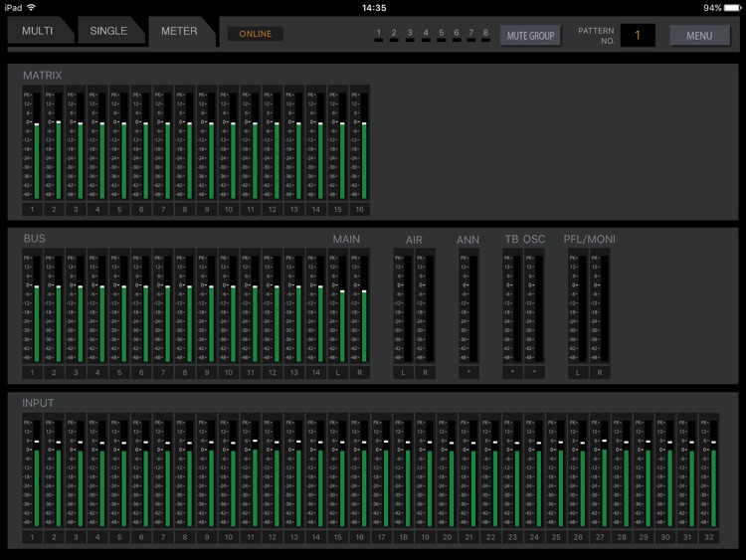Tap the TB level meter

pos(512,307)
